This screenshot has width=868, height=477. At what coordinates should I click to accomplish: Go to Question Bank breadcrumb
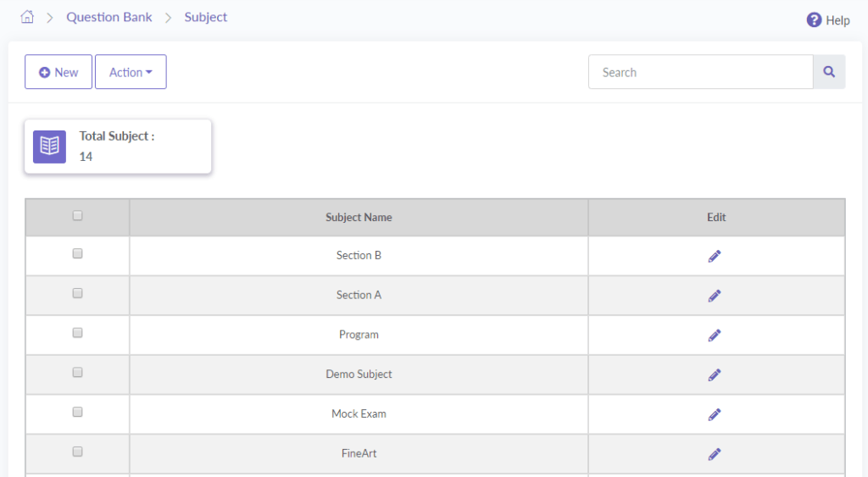pyautogui.click(x=109, y=17)
